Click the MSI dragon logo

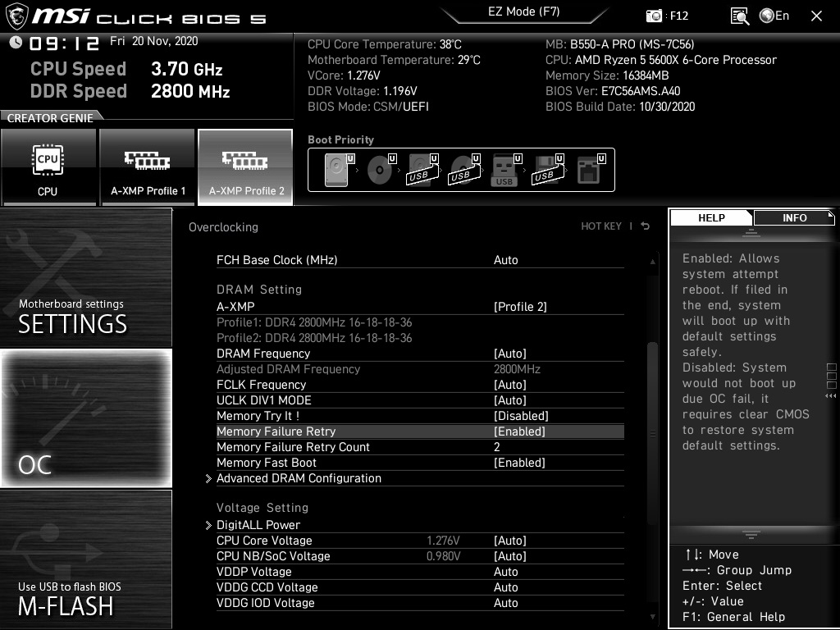[x=16, y=16]
